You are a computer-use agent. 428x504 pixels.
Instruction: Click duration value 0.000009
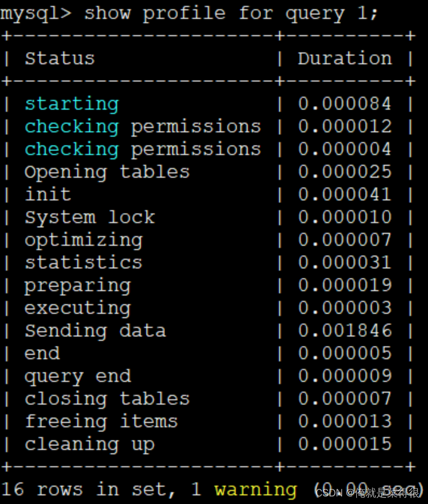click(345, 376)
